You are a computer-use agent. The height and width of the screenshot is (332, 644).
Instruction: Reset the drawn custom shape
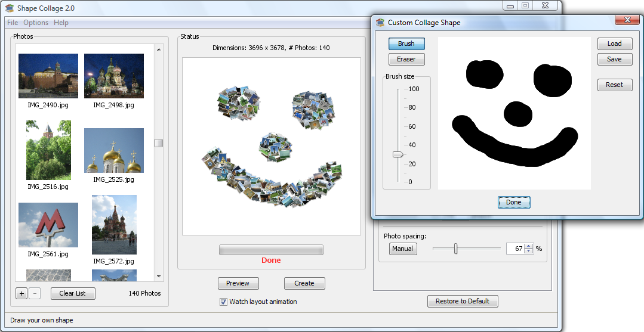click(x=614, y=85)
